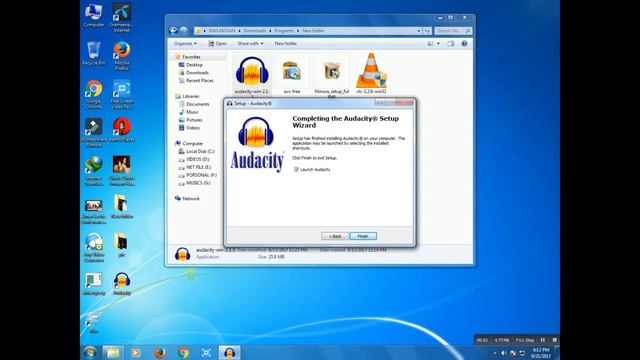640x360 pixels.
Task: Open the Organize menu in Explorer
Action: tap(185, 43)
